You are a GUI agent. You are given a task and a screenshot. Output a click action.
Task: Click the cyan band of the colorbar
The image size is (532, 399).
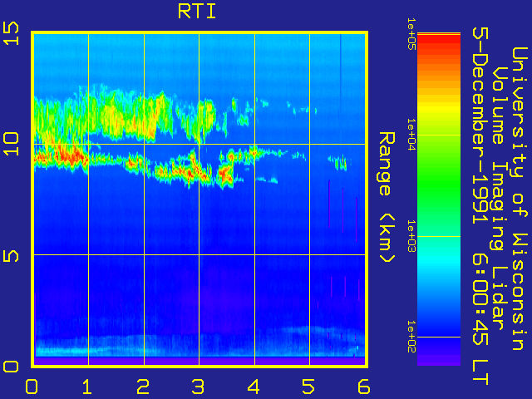[439, 259]
